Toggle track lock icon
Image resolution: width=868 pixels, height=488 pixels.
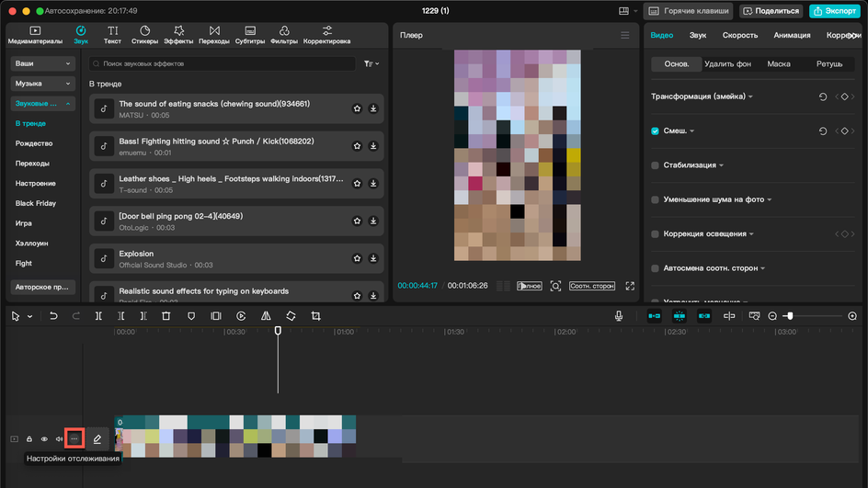pyautogui.click(x=29, y=438)
